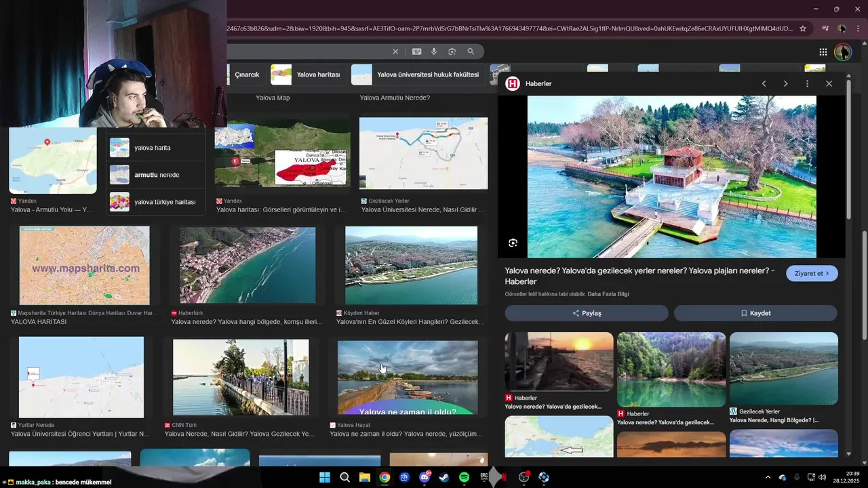Open Windows Start menu
This screenshot has width=868, height=488.
325,477
